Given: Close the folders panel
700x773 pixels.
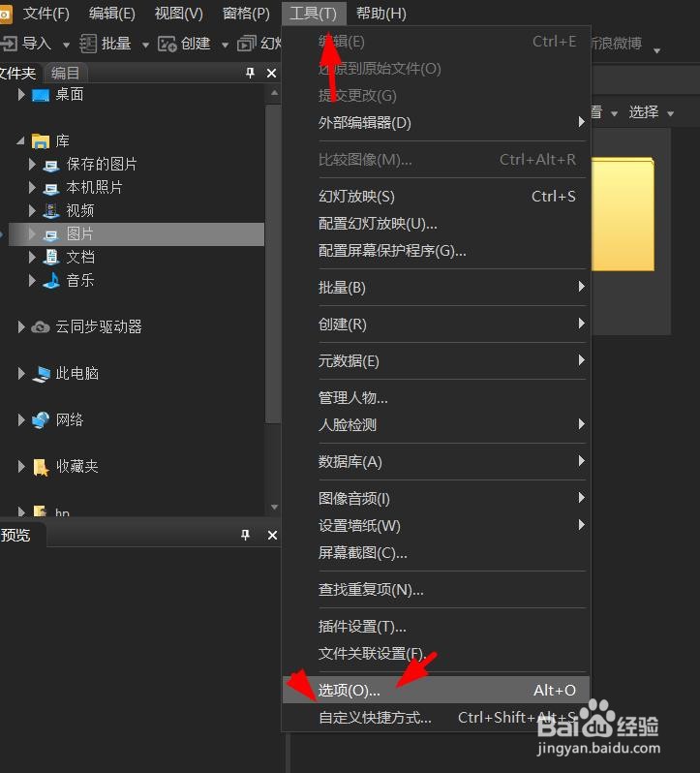Looking at the screenshot, I should pos(271,73).
